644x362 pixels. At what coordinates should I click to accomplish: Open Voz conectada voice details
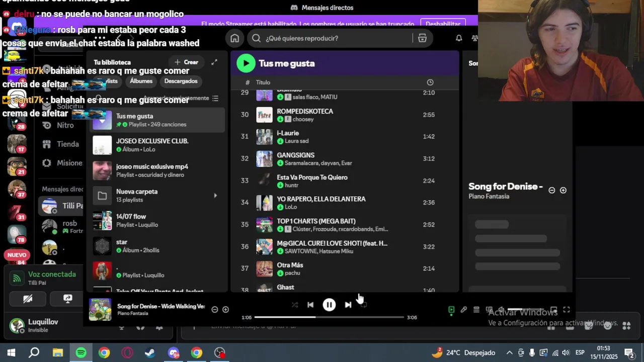coord(52,275)
